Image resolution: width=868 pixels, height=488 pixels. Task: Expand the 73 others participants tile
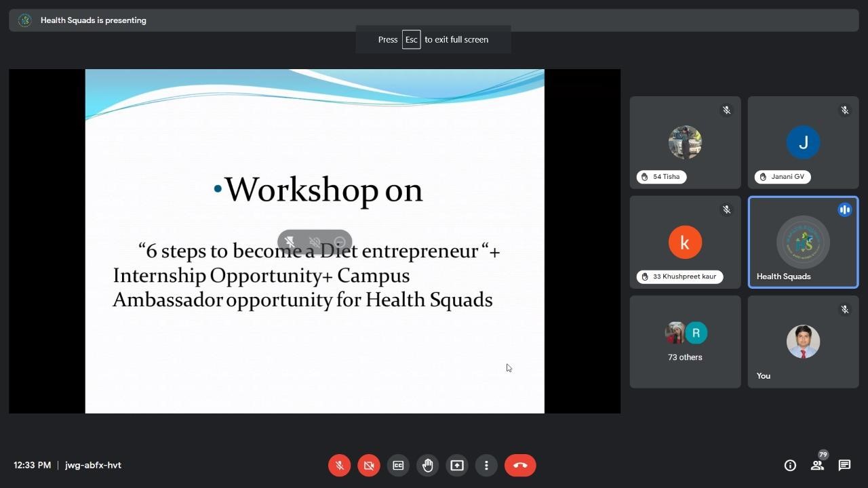click(685, 342)
